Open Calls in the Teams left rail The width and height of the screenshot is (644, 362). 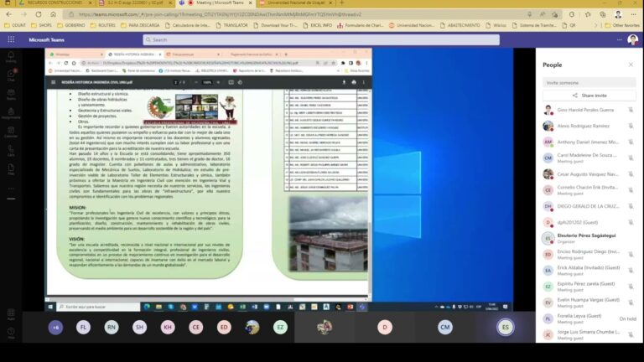11,151
